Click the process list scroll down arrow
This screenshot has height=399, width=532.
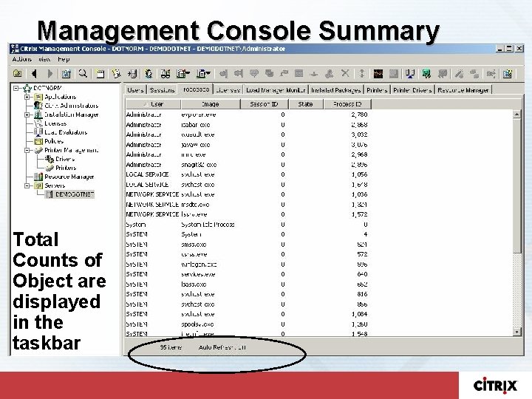[516, 332]
